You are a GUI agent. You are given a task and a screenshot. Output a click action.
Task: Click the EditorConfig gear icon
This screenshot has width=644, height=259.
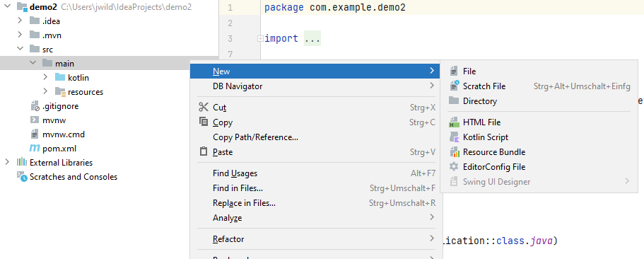(x=454, y=167)
